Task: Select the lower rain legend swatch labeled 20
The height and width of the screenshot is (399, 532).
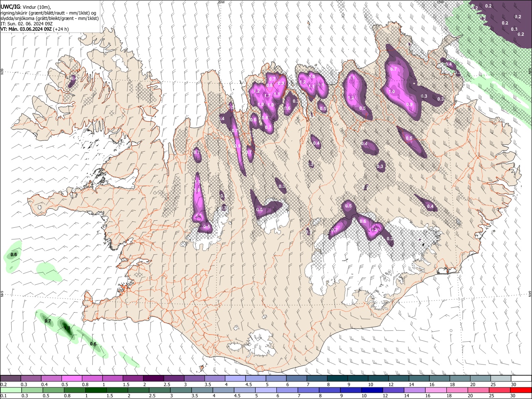Action: tap(478, 390)
